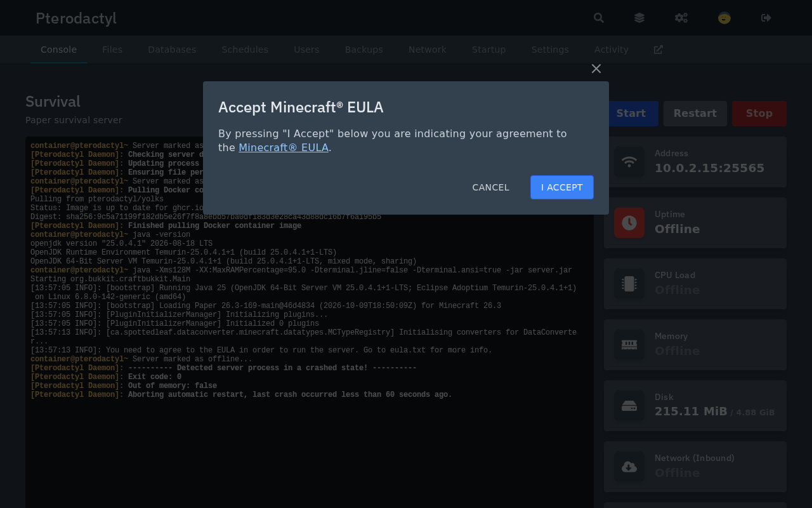Click the 'Accept Minecraft® EULA' dialog heading
Image resolution: width=812 pixels, height=508 pixels.
pos(301,107)
